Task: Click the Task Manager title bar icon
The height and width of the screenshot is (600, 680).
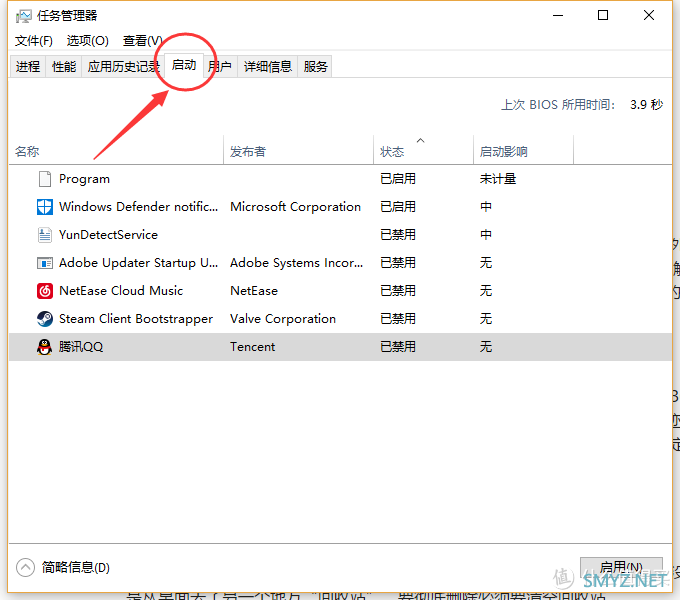Action: point(23,16)
